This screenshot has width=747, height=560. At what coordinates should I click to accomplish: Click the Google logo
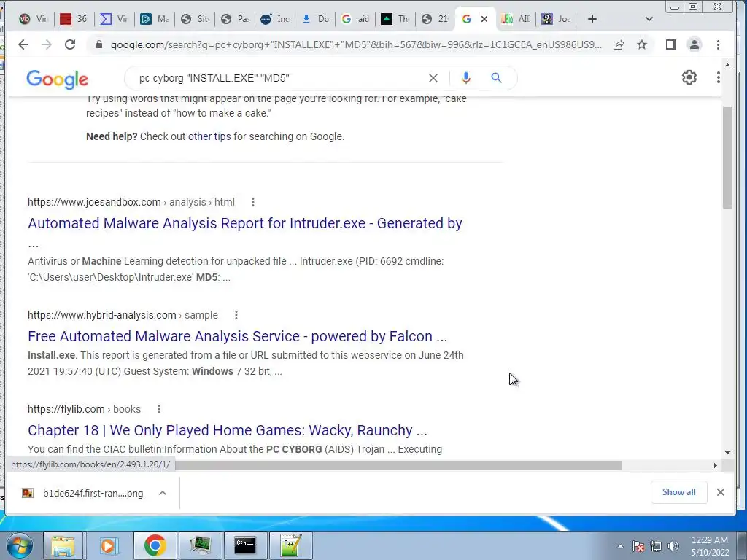(x=57, y=79)
